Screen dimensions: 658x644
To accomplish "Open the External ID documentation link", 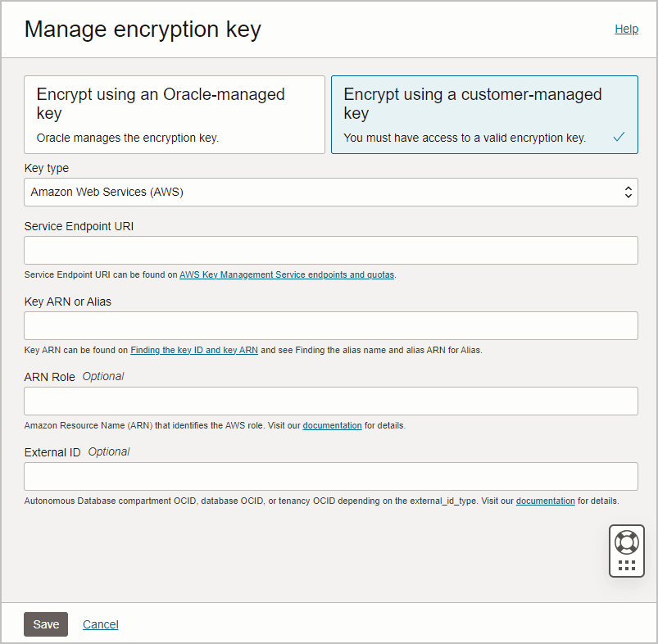I will coord(545,501).
